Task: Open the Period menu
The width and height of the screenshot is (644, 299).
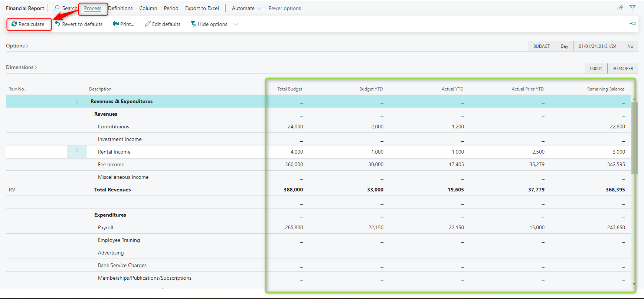Action: coord(171,8)
